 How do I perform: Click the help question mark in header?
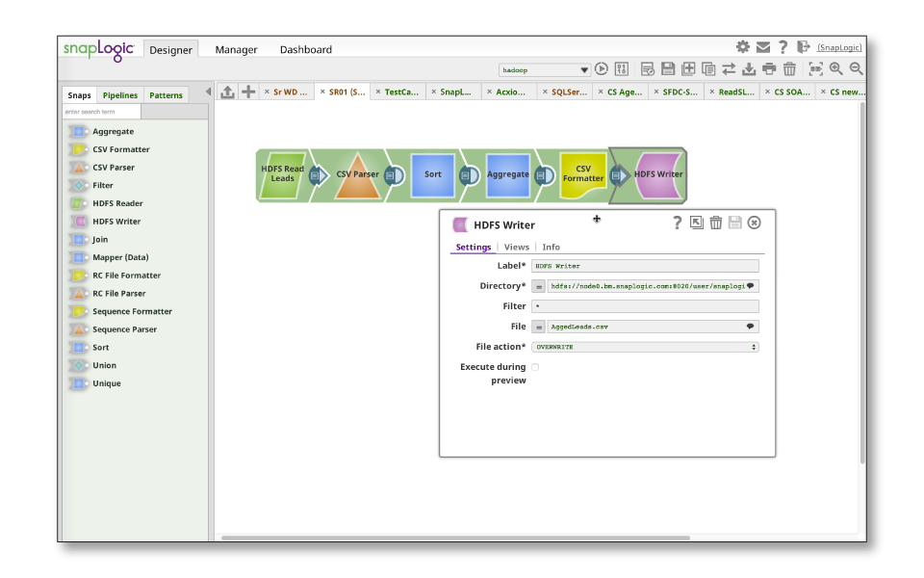point(783,47)
